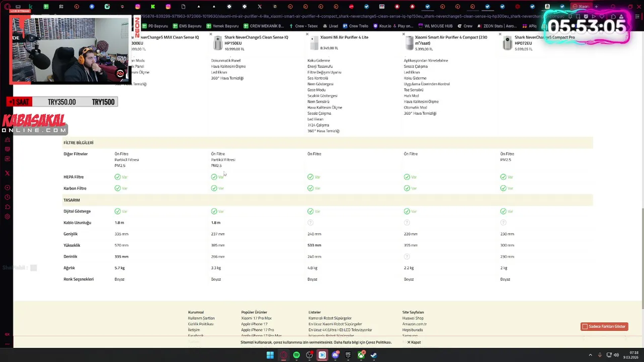Screen dimensions: 644x362
Task: Open Discord from taskbar
Action: point(335,355)
